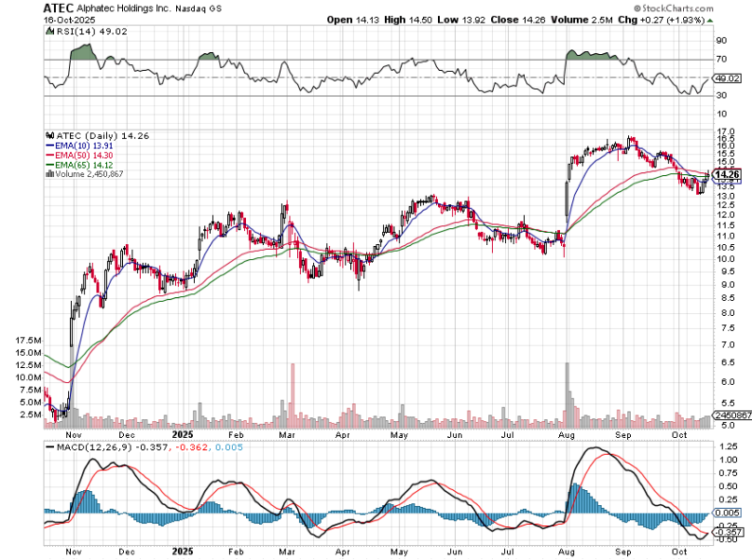Click the StockCharts.com copyright text

674,8
